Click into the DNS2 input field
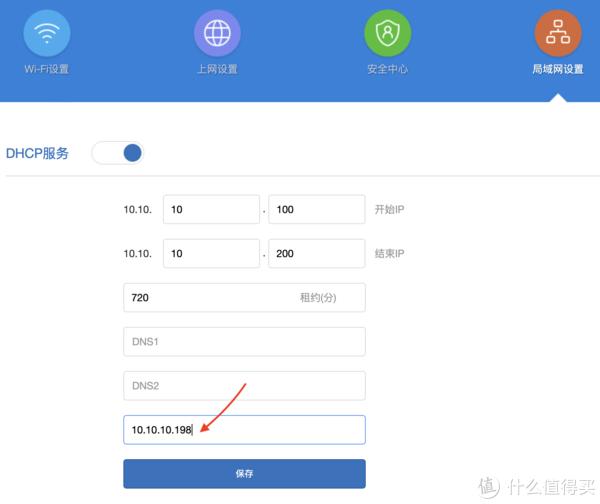This screenshot has height=504, width=600. point(243,386)
